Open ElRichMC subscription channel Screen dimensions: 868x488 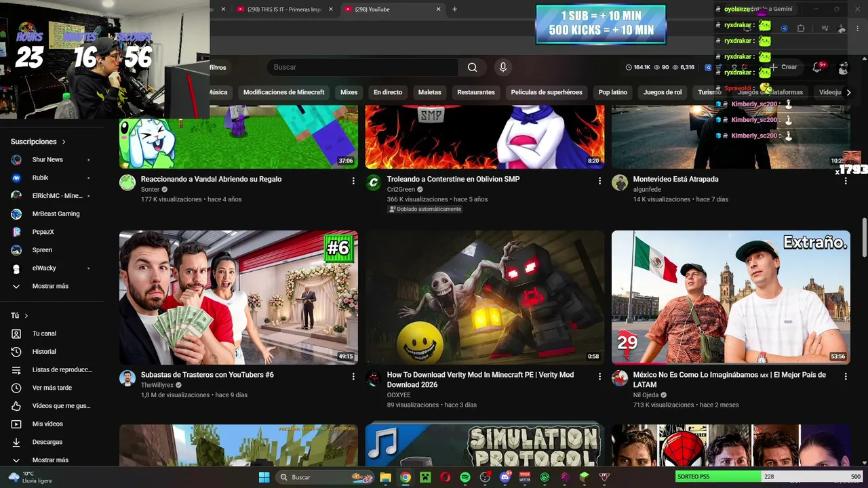coord(52,196)
